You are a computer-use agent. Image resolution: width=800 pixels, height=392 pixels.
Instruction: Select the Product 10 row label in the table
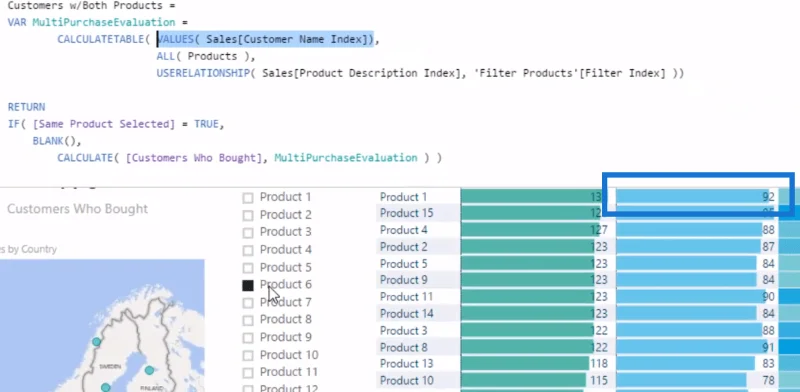pyautogui.click(x=406, y=380)
